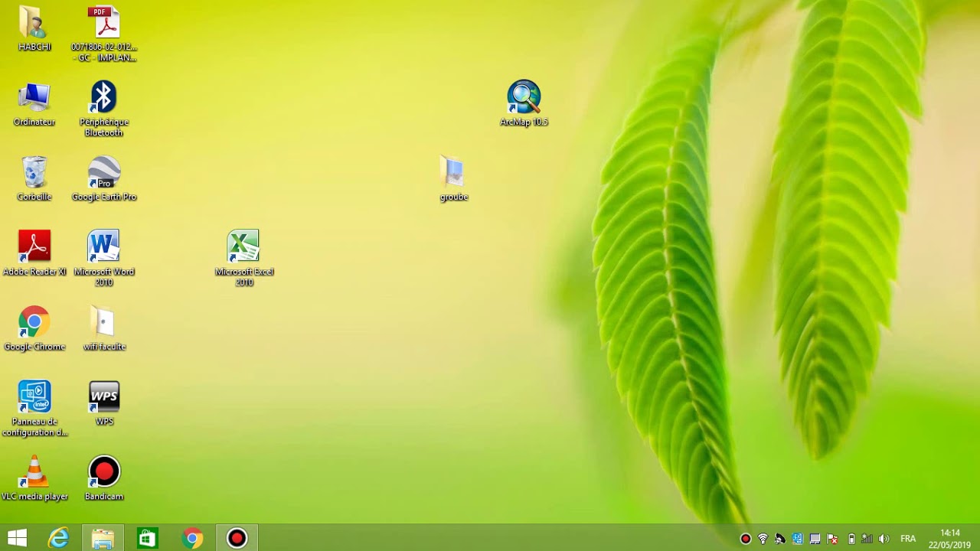
Task: Select VLC media player shortcut
Action: coord(34,479)
